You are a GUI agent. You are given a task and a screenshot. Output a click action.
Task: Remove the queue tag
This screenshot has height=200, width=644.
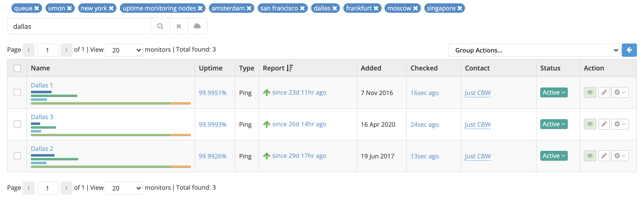coord(37,8)
